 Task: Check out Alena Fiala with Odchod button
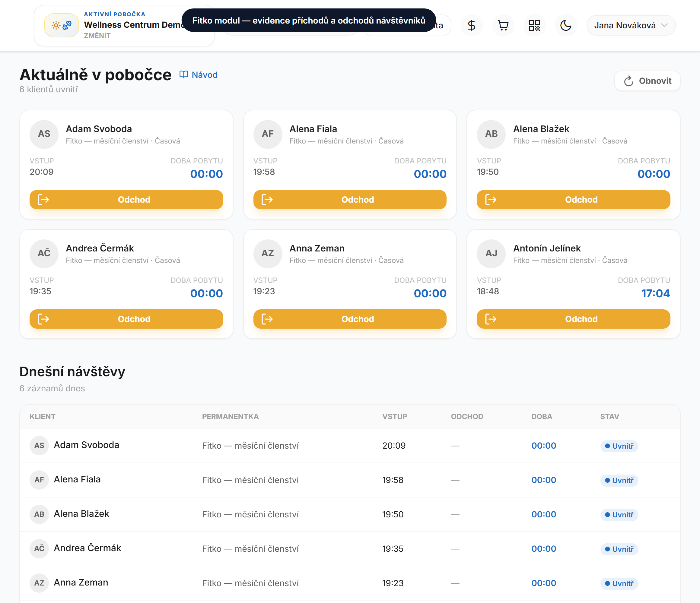[350, 200]
